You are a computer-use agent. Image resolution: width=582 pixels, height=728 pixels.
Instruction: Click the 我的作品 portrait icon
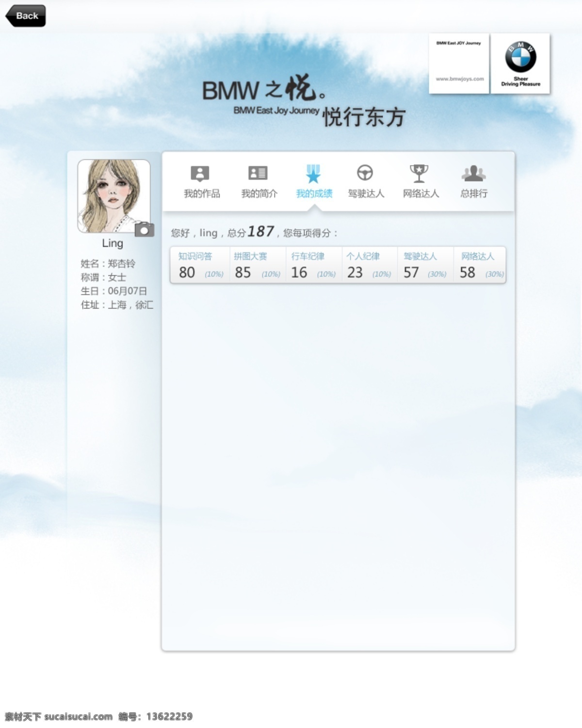[200, 173]
